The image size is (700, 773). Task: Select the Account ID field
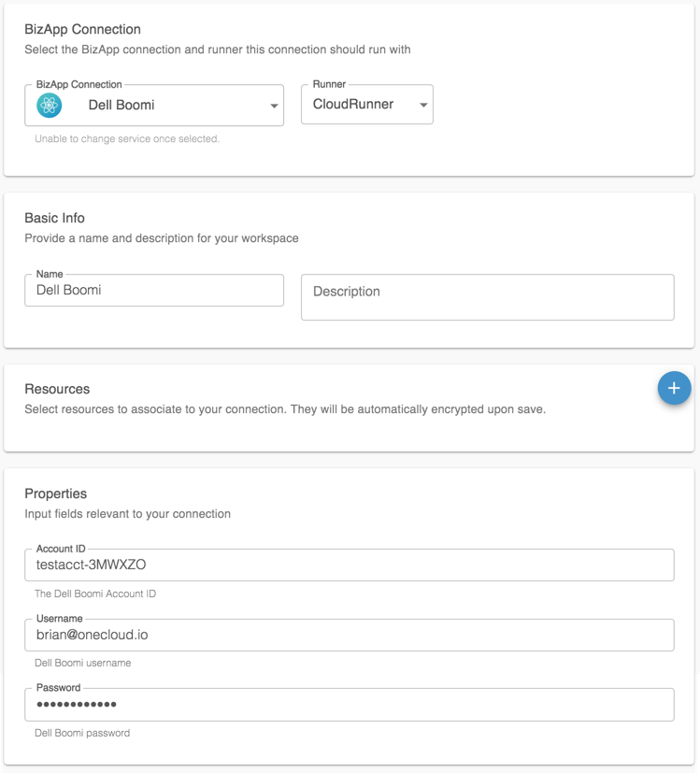click(x=349, y=565)
